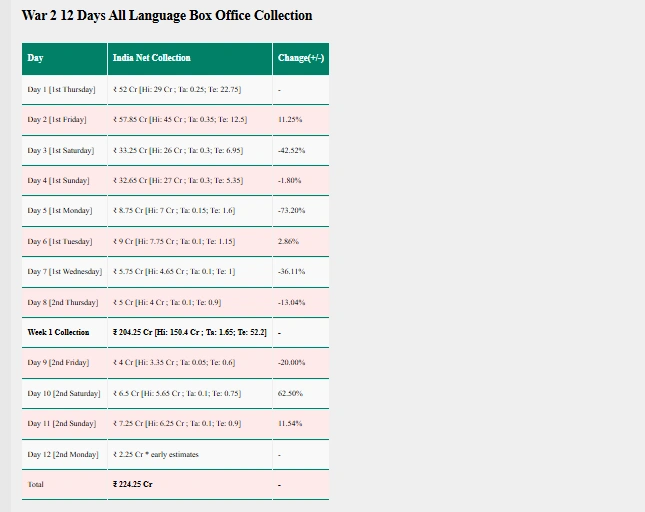Screen dimensions: 645x512
Task: Click the Day 7 ₹5.75 Cr collection cell
Action: point(174,272)
